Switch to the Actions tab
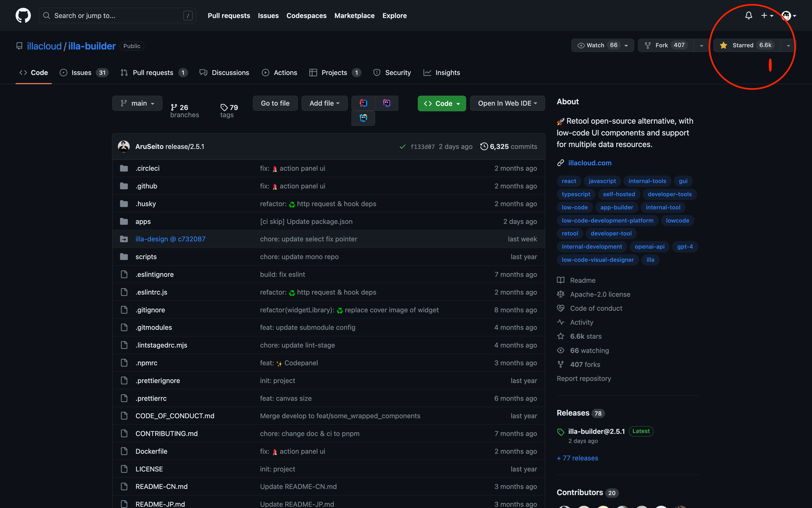812x508 pixels. [279, 73]
